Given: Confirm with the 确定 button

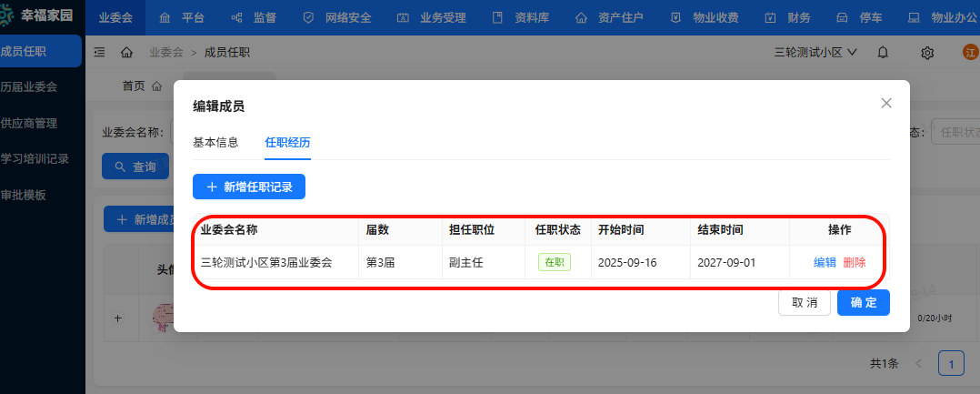Looking at the screenshot, I should (863, 302).
